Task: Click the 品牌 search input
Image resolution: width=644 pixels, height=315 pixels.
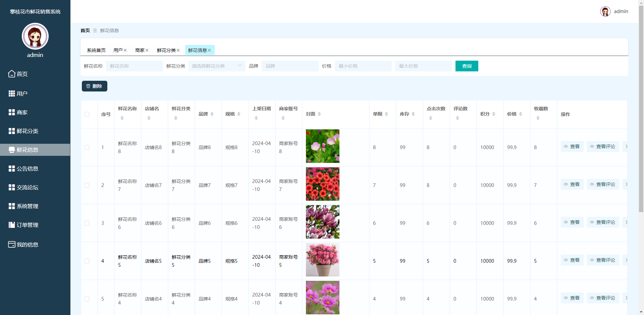Action: point(290,66)
